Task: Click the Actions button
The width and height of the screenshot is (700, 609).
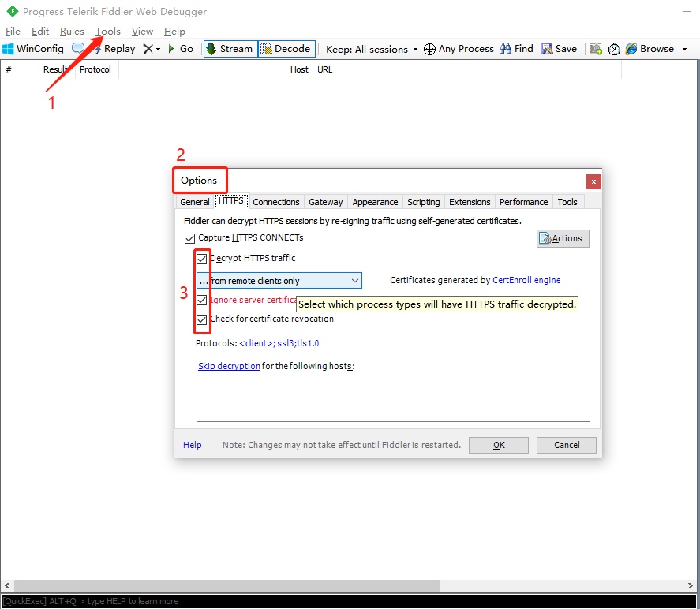Action: point(563,238)
